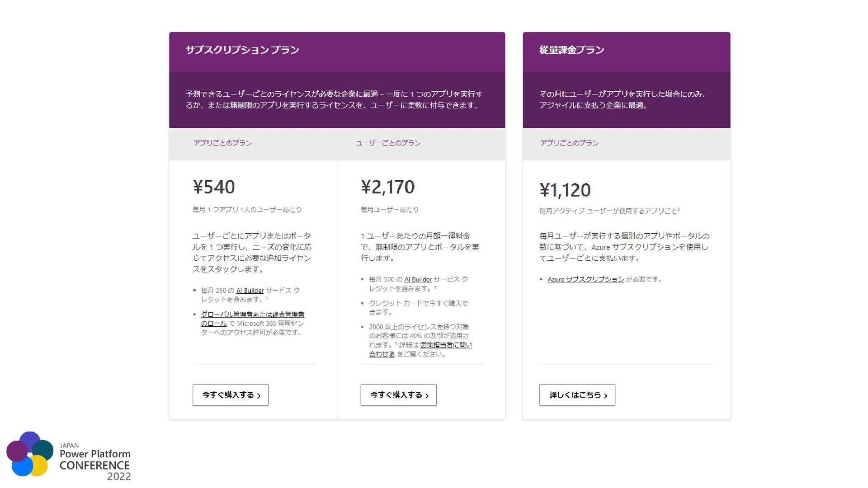Open AI Builder link in 250 credits bullet
Image resolution: width=868 pixels, height=488 pixels.
[250, 291]
